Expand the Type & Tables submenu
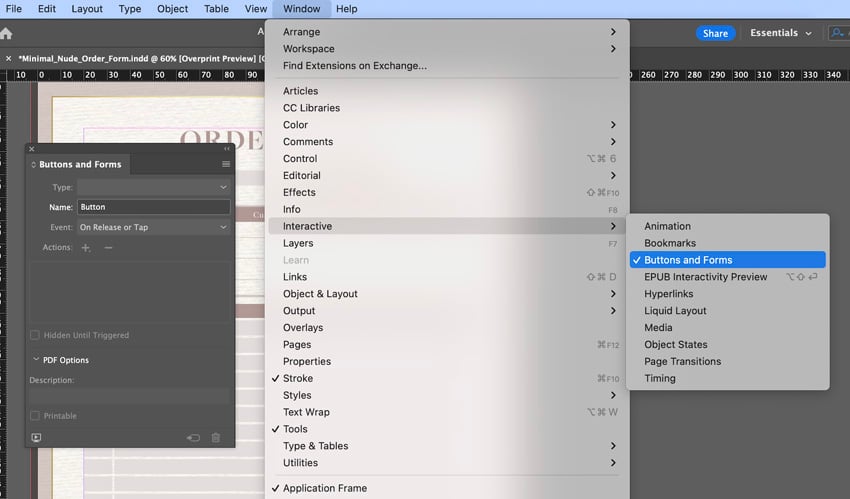850x499 pixels. [x=449, y=446]
